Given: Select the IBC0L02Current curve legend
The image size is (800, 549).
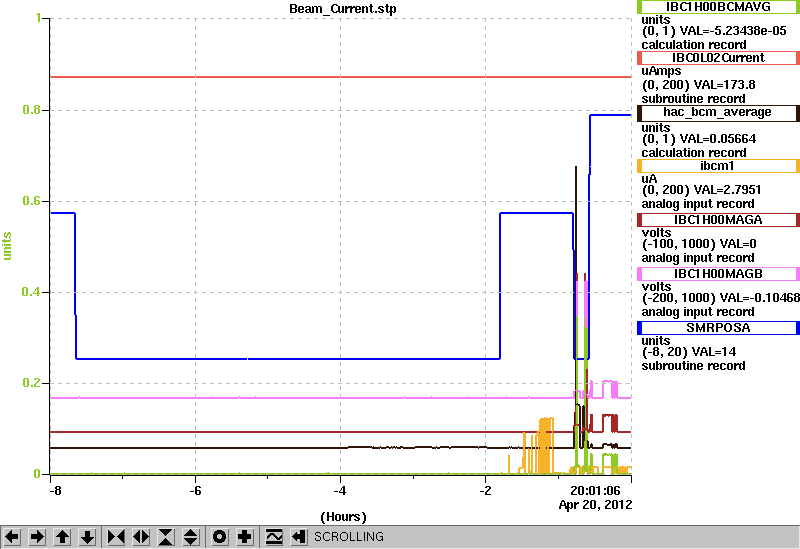Looking at the screenshot, I should [718, 58].
